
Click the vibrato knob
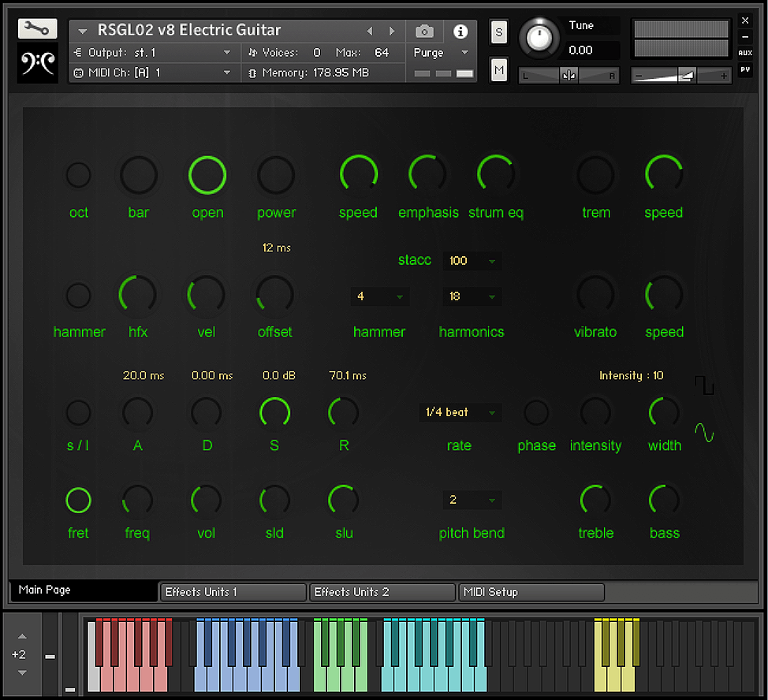tap(595, 294)
